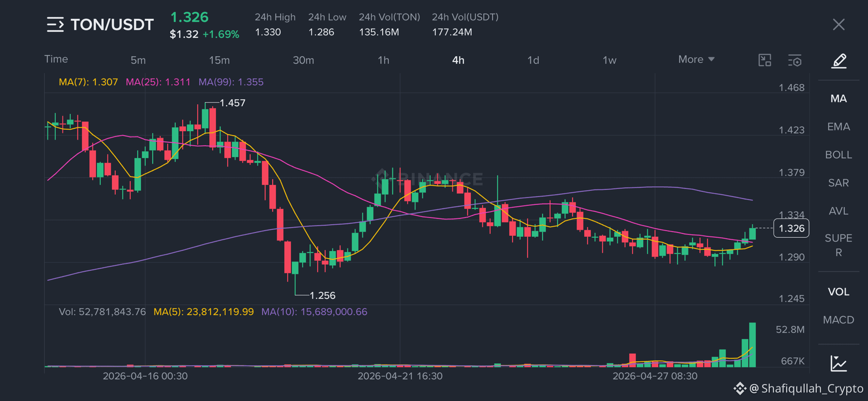
Task: Toggle the EMA indicator
Action: (838, 127)
